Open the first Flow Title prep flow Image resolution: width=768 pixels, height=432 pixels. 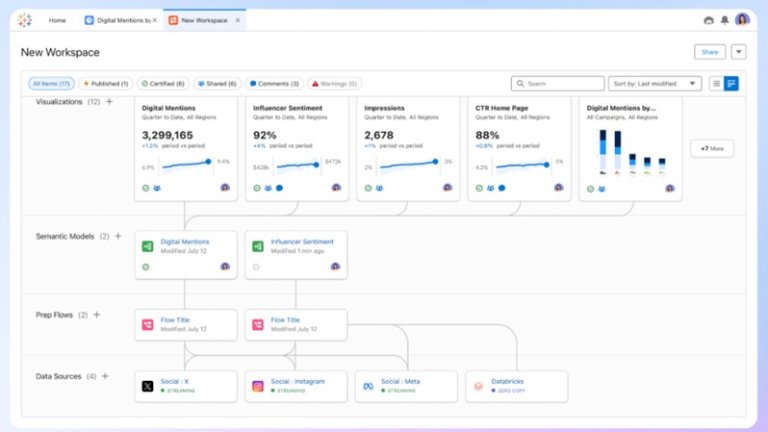(175, 320)
